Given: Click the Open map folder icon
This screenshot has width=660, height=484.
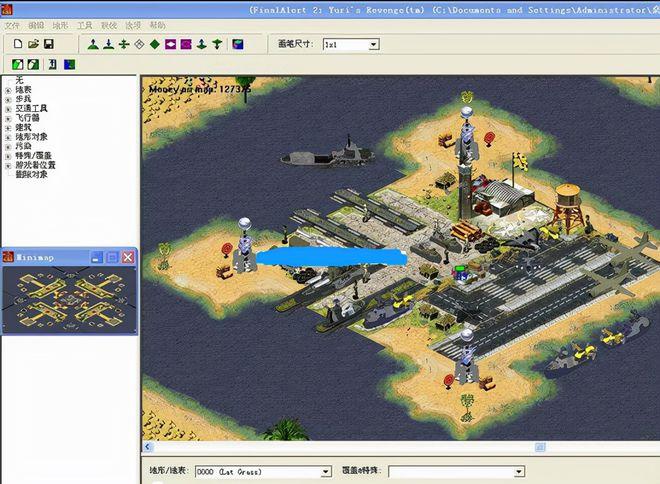Looking at the screenshot, I should coord(33,44).
